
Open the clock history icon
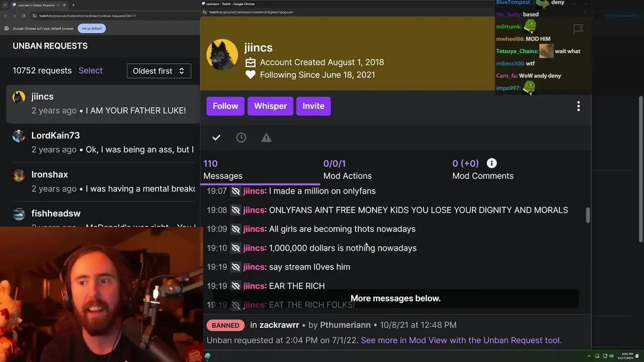[x=241, y=138]
